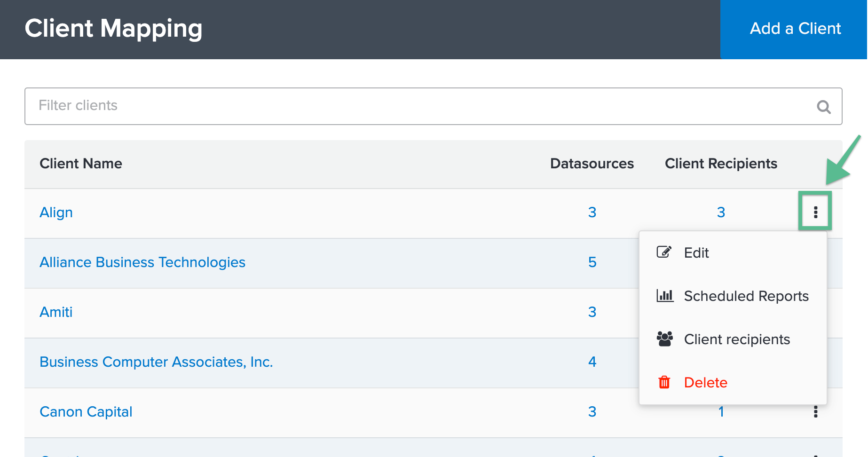Click Canon Capital's datasources count 3
The width and height of the screenshot is (868, 457).
[x=592, y=412]
